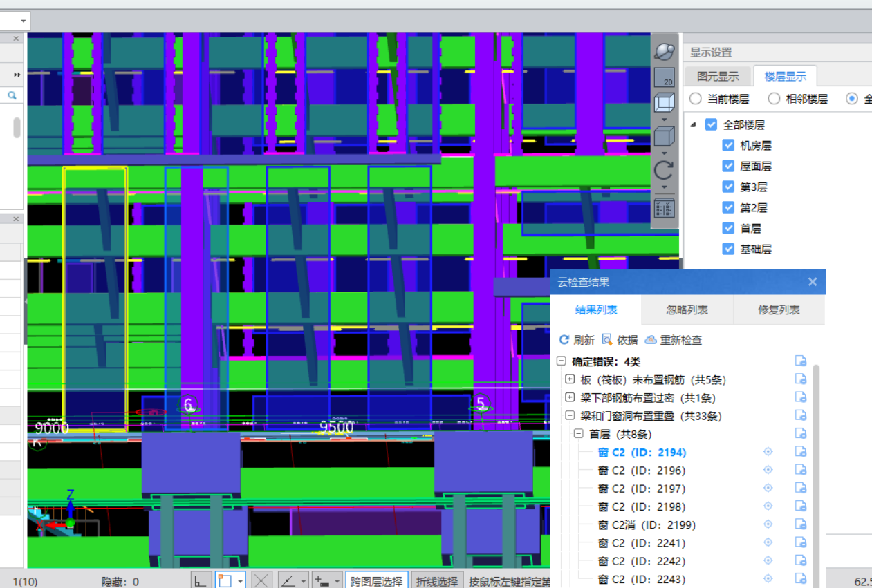
Task: Open the display settings checklist icon
Action: 664,208
